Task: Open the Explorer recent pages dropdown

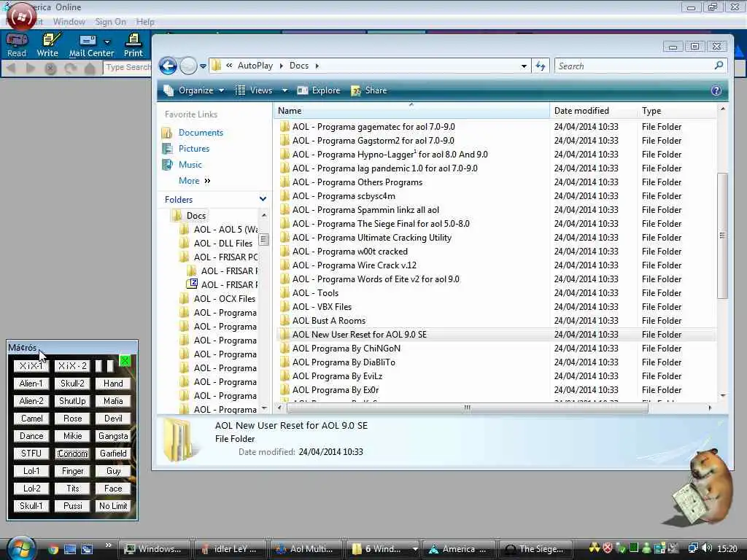Action: [x=203, y=66]
